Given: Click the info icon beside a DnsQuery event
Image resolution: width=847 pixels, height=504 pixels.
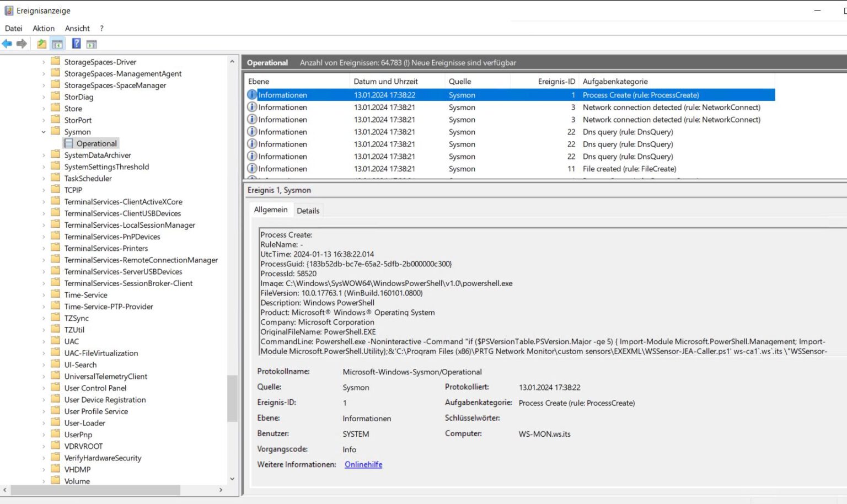Looking at the screenshot, I should pos(252,132).
